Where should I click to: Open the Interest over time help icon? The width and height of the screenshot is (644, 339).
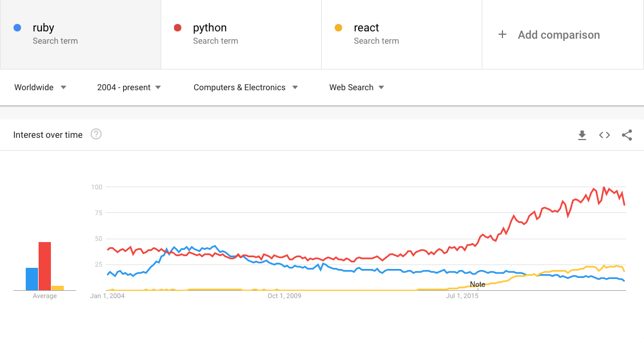click(x=96, y=134)
